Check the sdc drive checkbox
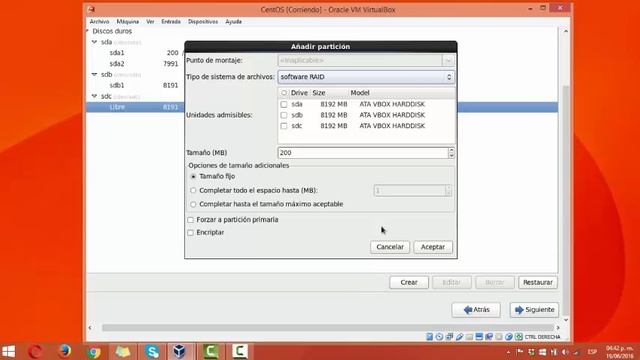The height and width of the screenshot is (360, 640). point(284,126)
